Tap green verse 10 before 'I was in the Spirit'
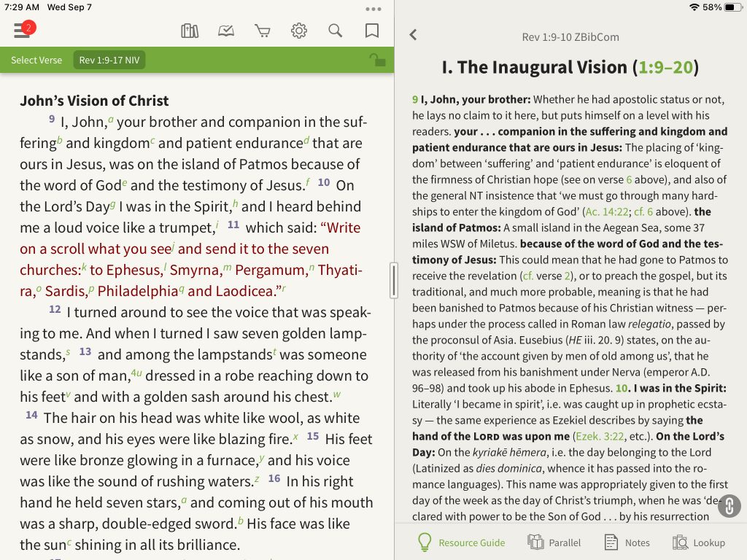Viewport: 747px width, 560px height. [622, 388]
